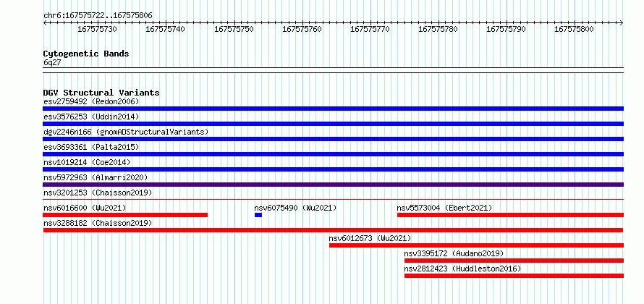Select the nsv5972963 (Almarri2020) label
This screenshot has height=304, width=644.
(96, 177)
